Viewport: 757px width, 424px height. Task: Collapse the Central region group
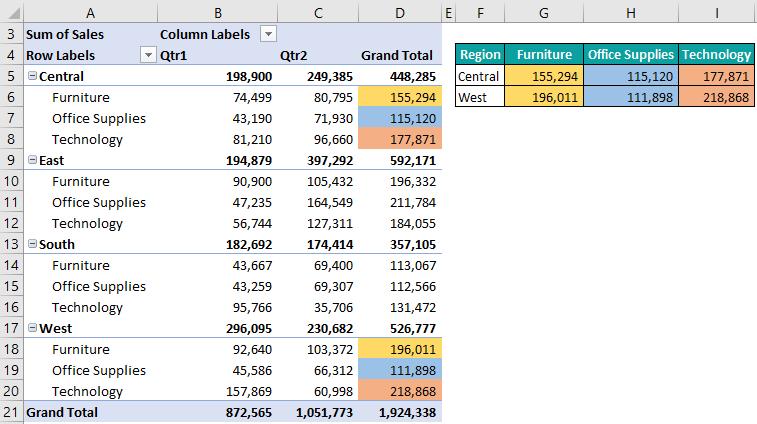click(32, 76)
